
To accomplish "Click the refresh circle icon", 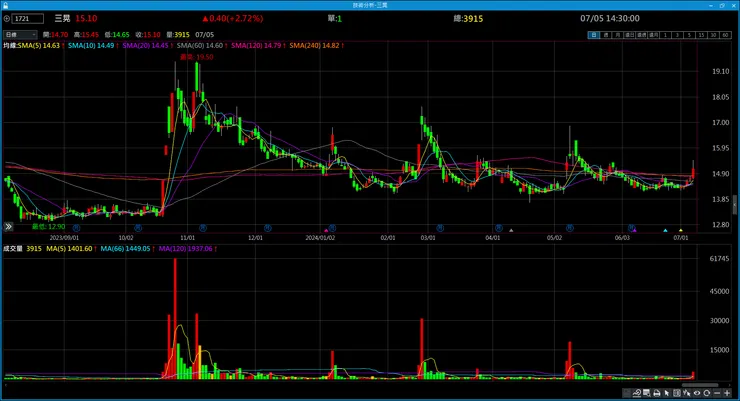I will [706, 393].
